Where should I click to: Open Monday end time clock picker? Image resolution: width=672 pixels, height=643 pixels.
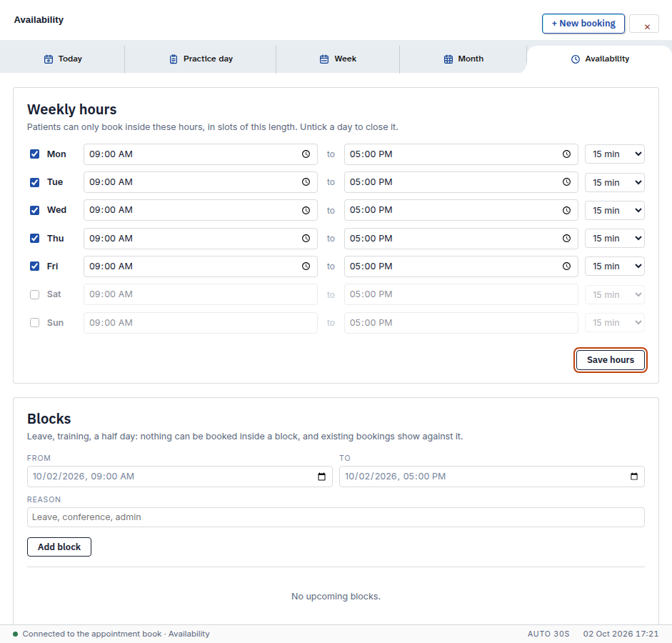[566, 154]
